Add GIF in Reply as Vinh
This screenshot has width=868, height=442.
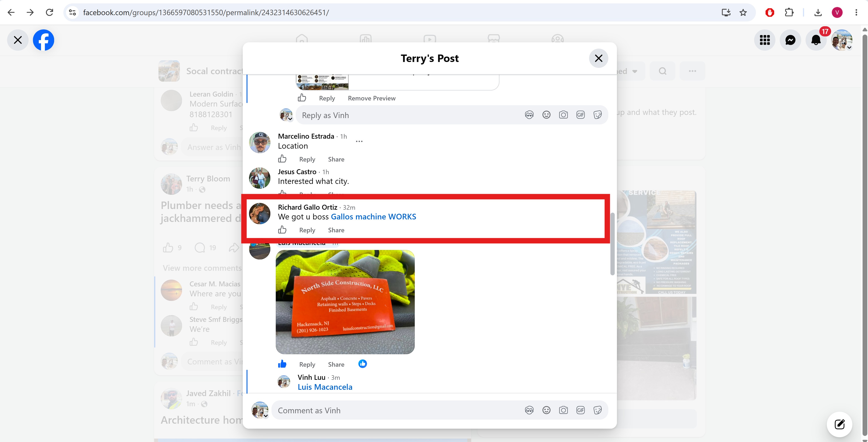click(x=580, y=115)
